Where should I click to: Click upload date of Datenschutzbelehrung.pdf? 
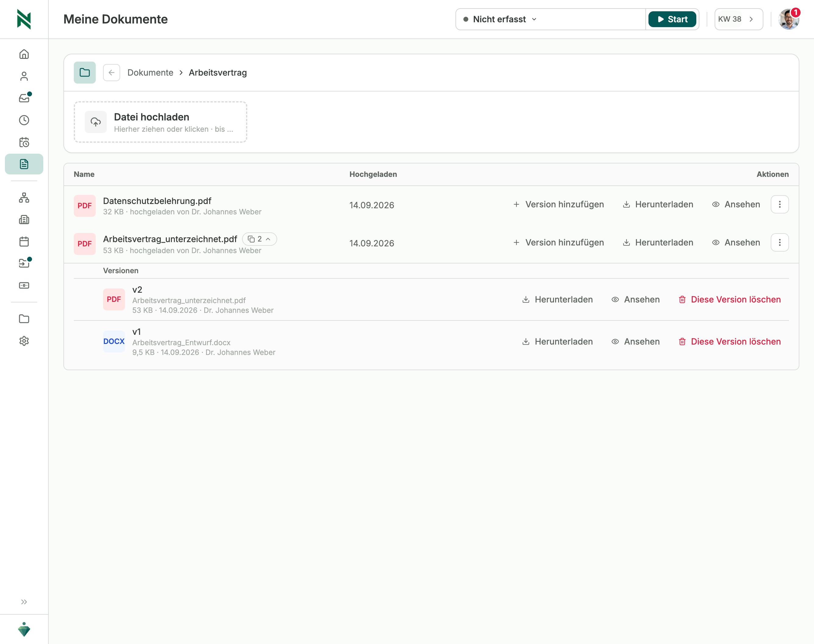[372, 206]
